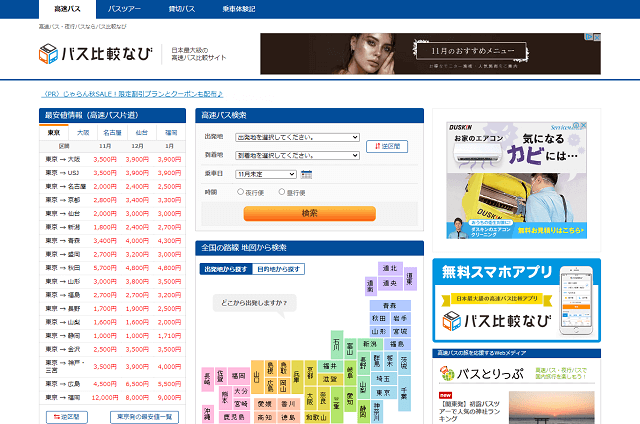Switch to 大阪 tab in cheapest fares
This screenshot has width=640, height=424.
pyautogui.click(x=83, y=132)
